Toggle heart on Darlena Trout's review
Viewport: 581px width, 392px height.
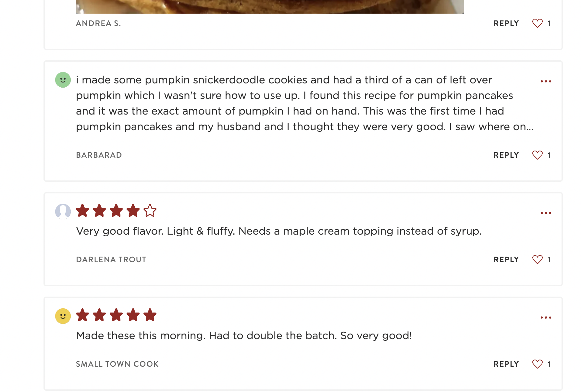[x=537, y=260]
